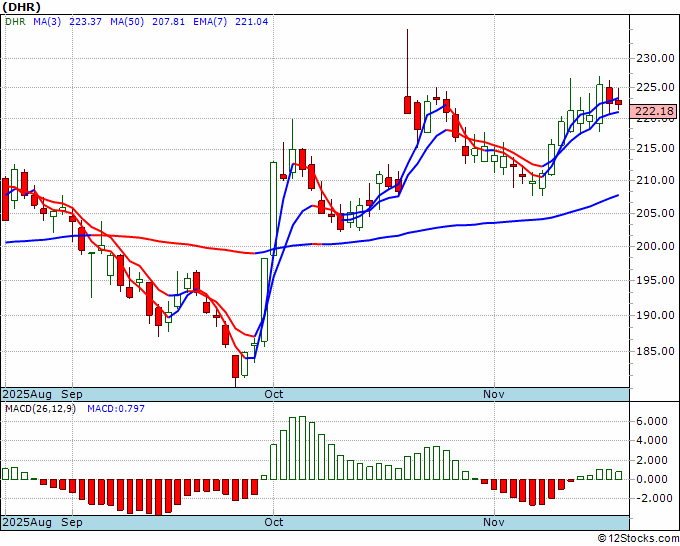Click the 225.00 price axis label
Viewport: 680px width, 546px height.
(655, 88)
